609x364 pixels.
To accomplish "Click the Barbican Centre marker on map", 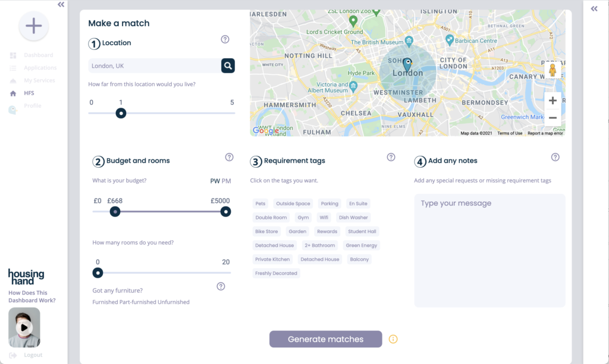I will click(x=450, y=39).
